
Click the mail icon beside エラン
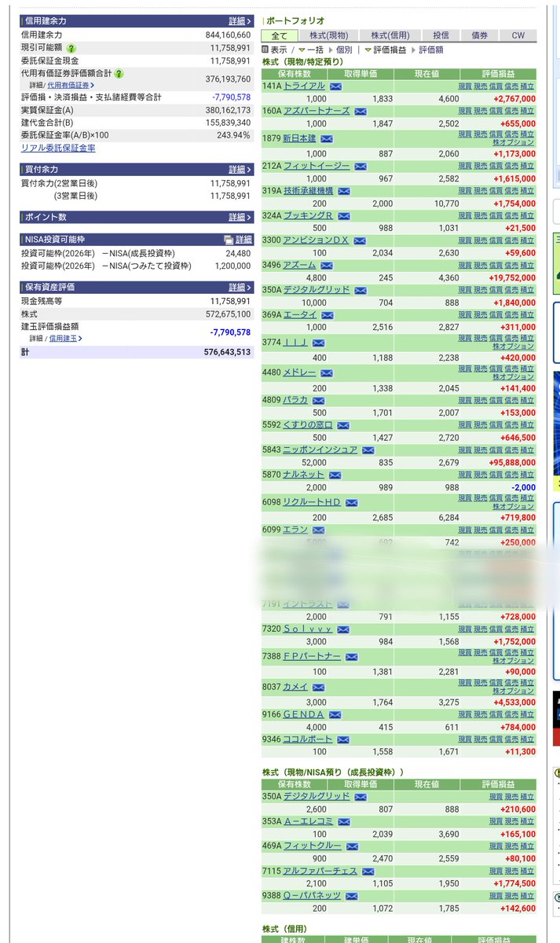[319, 530]
